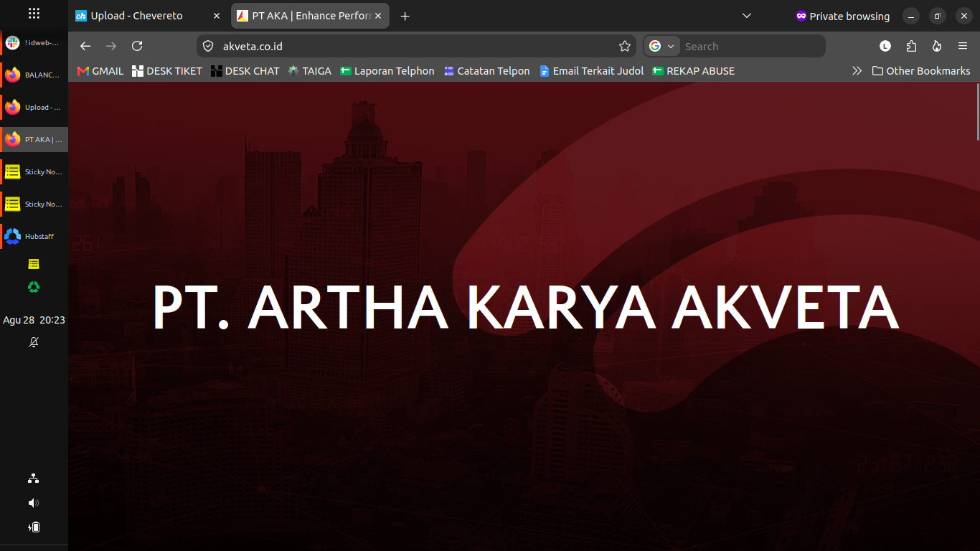Click the muted notification bell
Image resolution: width=980 pixels, height=551 pixels.
(34, 342)
